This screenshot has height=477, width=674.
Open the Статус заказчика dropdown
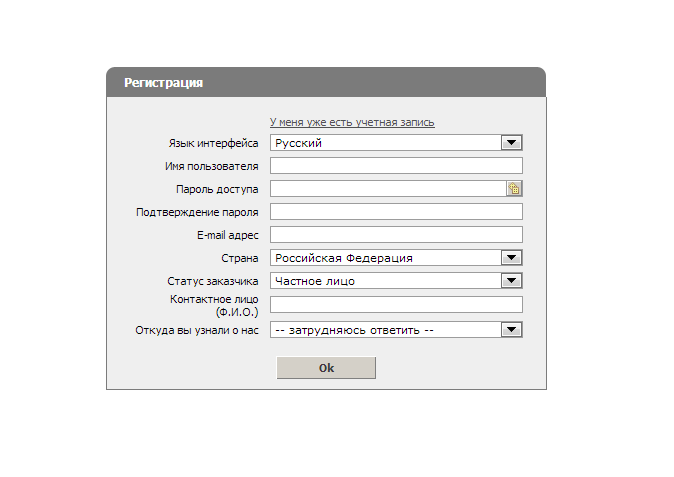[x=512, y=281]
